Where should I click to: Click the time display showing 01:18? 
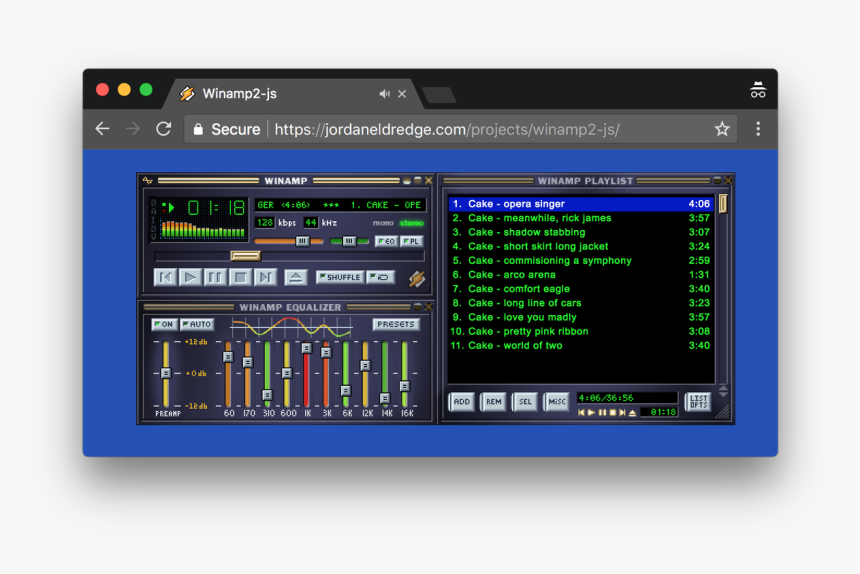click(x=216, y=208)
